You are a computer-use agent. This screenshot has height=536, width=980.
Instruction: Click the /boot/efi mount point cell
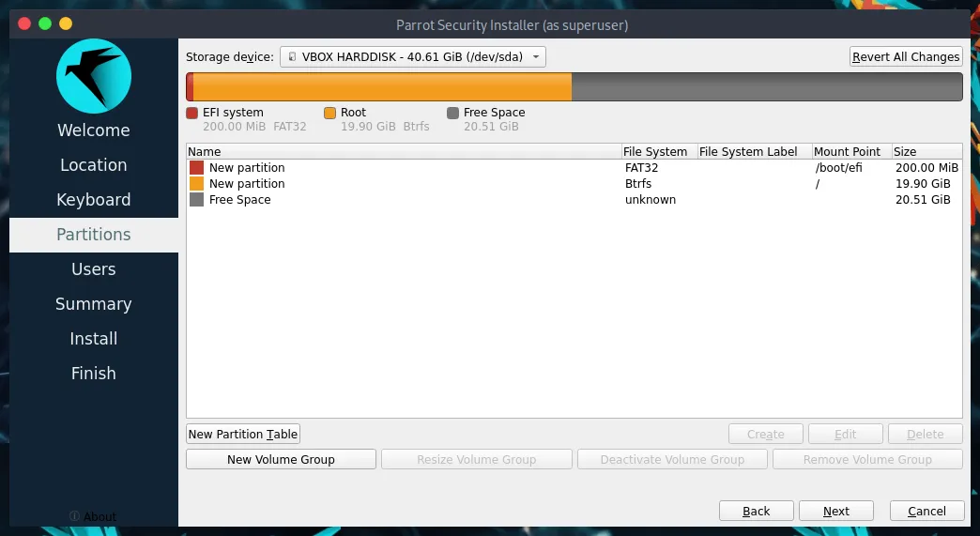[839, 167]
